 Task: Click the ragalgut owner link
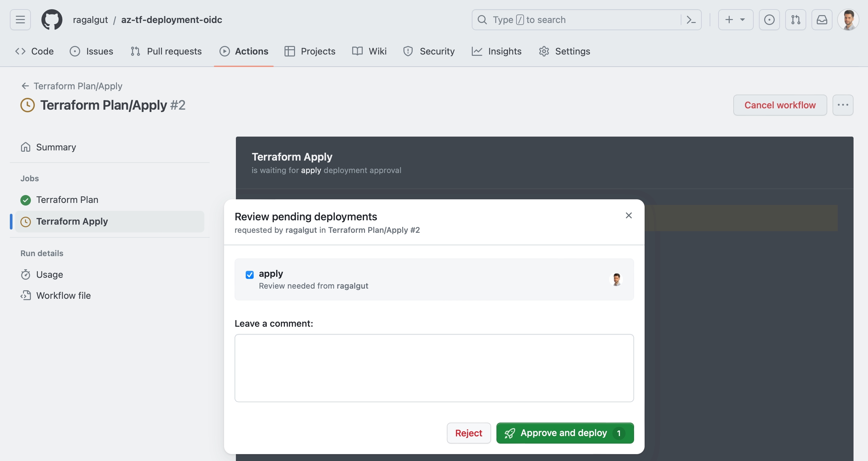coord(90,19)
